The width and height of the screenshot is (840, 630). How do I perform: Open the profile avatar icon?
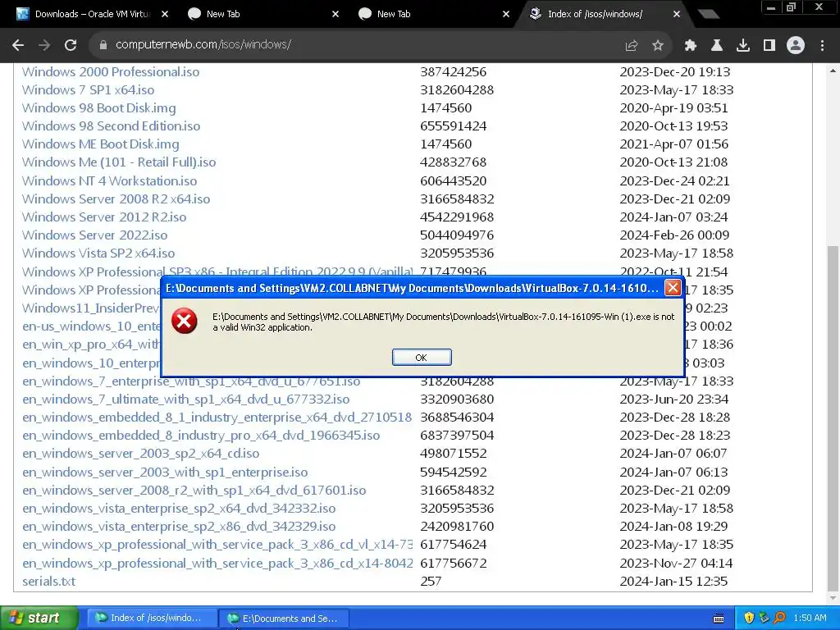click(796, 46)
